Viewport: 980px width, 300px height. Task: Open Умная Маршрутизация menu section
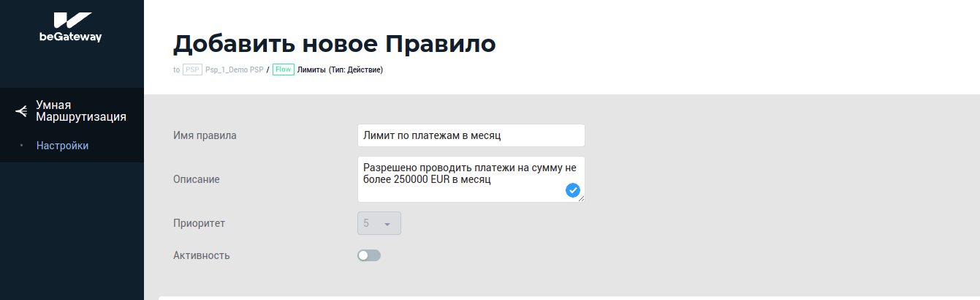click(80, 110)
